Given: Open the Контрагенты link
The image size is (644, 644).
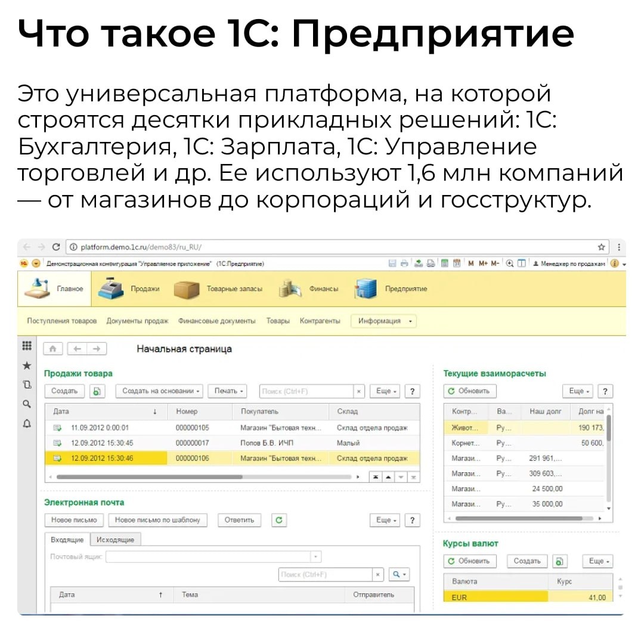Looking at the screenshot, I should [x=320, y=321].
